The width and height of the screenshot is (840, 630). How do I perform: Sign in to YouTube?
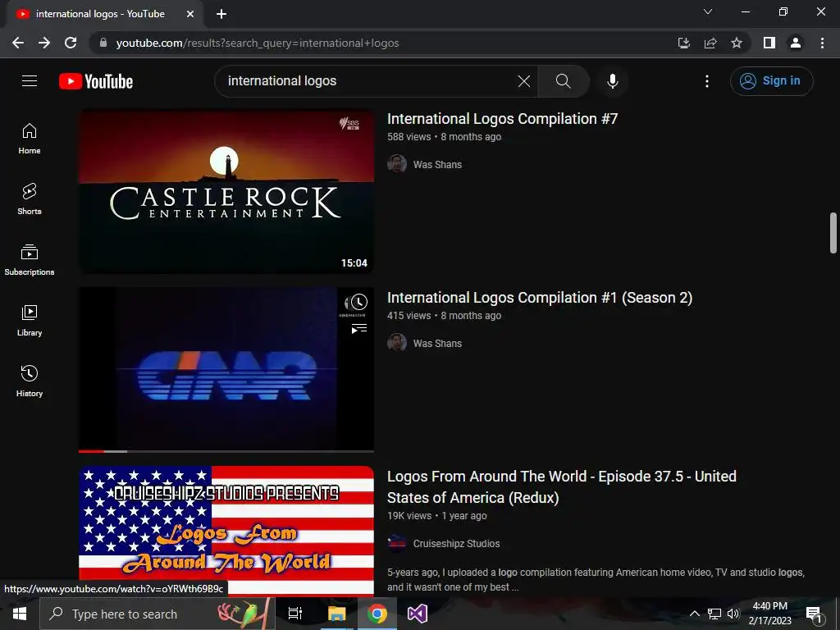(771, 81)
